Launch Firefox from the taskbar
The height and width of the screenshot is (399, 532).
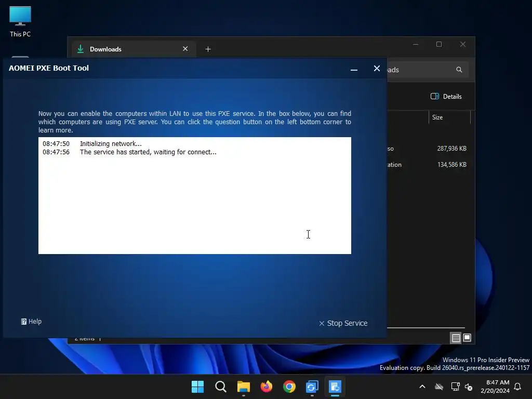tap(267, 387)
